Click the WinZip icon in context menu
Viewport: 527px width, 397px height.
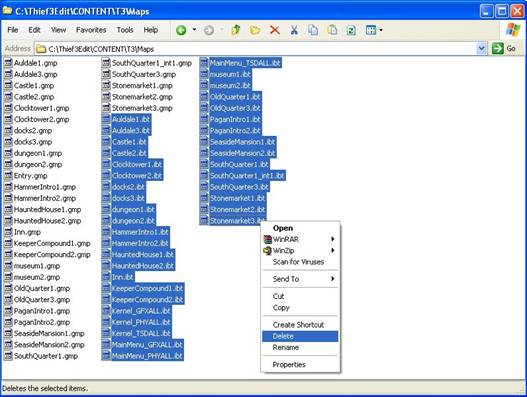coord(268,251)
